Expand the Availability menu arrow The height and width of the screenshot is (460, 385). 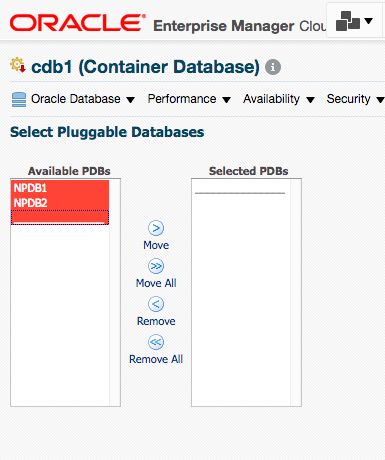pos(310,100)
